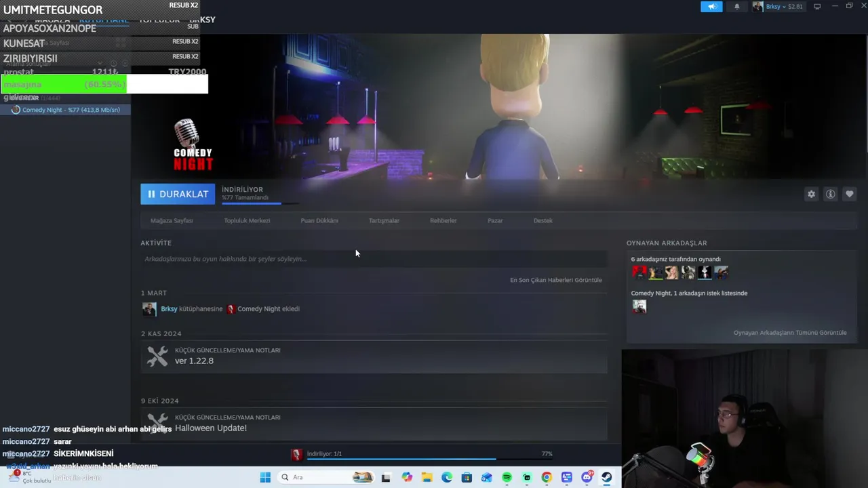Open the game info icon

pos(830,194)
